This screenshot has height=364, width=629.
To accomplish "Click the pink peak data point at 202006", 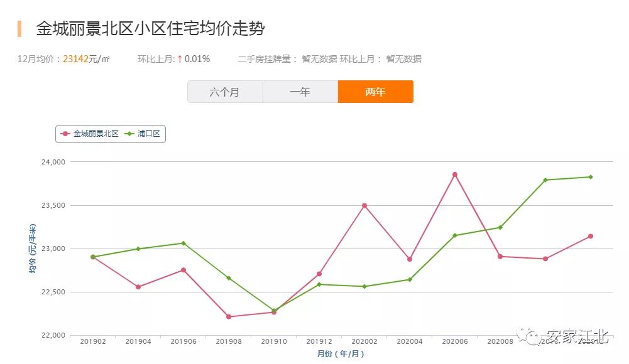I will (454, 173).
